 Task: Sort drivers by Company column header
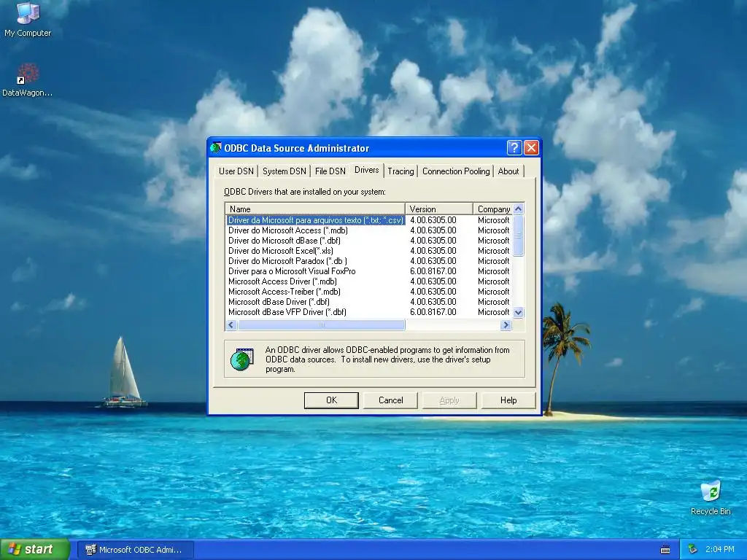tap(493, 209)
